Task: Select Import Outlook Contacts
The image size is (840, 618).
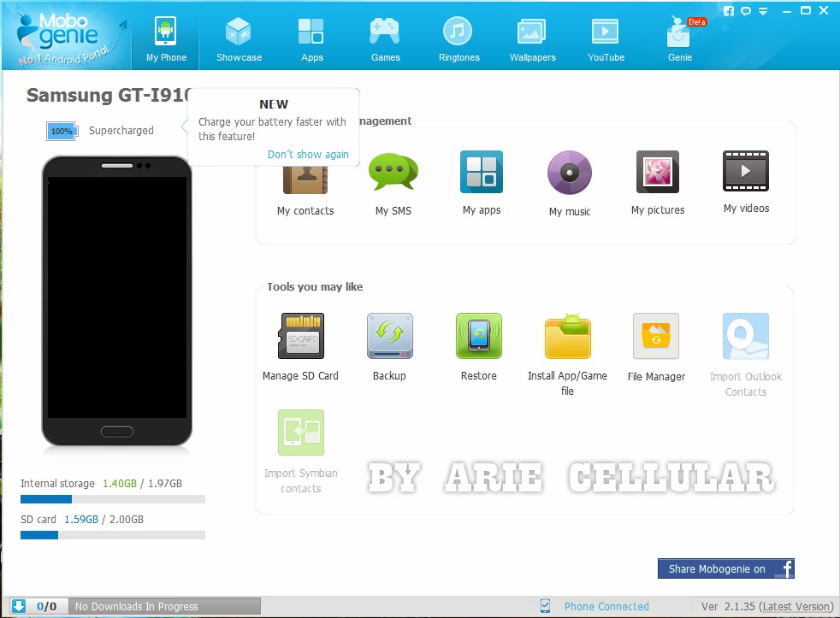Action: pos(746,355)
